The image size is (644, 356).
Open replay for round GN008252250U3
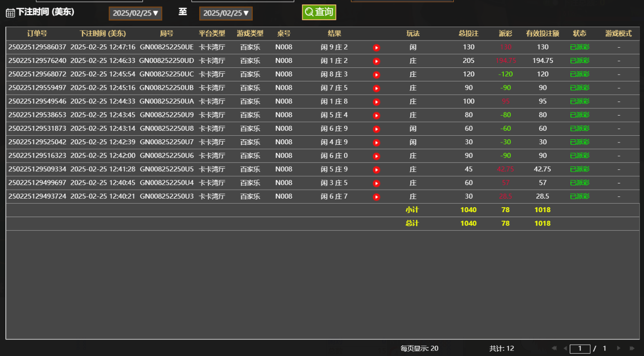coord(376,197)
